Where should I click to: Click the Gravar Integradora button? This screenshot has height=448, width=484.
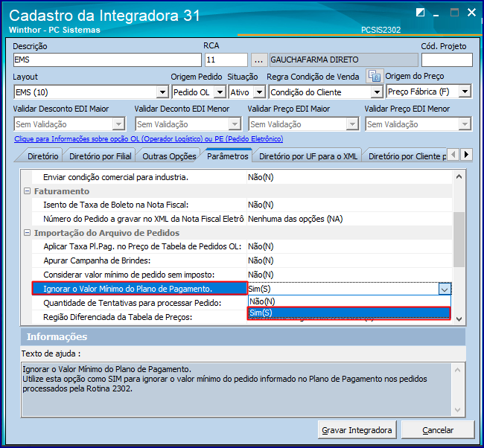pos(357,430)
